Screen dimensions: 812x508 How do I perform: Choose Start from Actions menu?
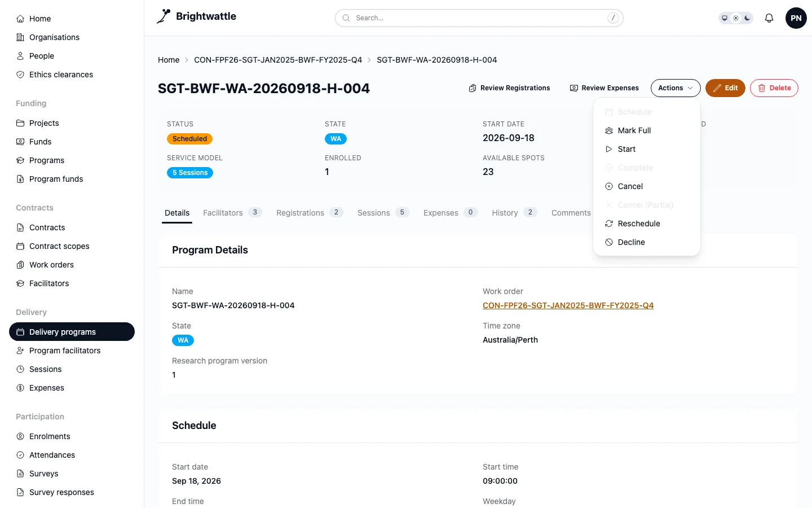(x=647, y=149)
